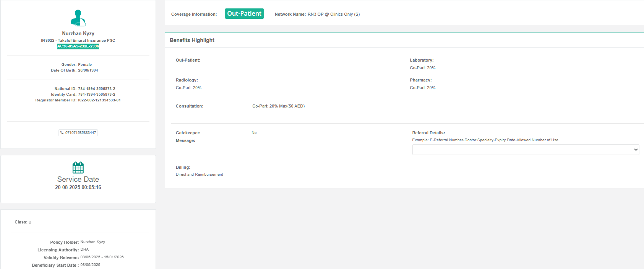Click the Laboratory Co-Part 20% value
Viewport: 644px width, 269px height.
[x=422, y=68]
